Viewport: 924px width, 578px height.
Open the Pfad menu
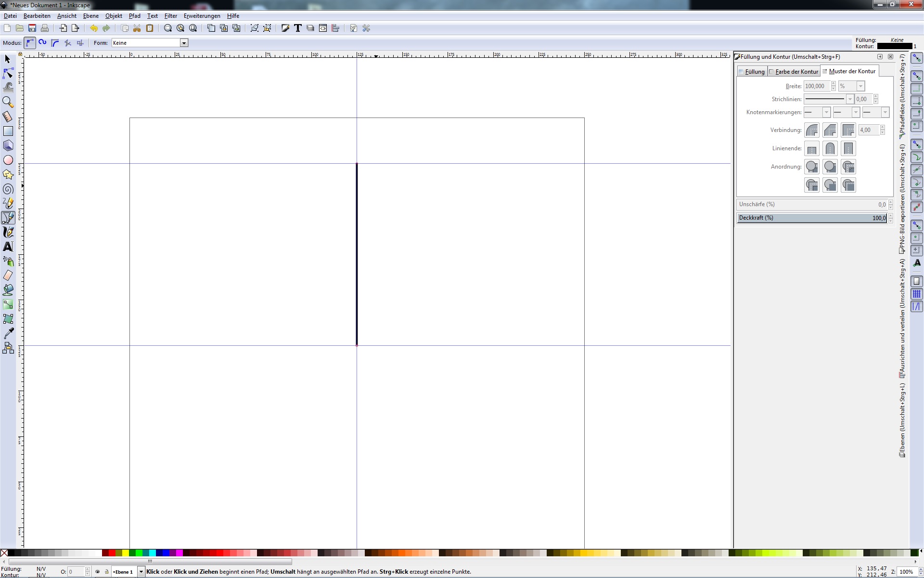134,16
